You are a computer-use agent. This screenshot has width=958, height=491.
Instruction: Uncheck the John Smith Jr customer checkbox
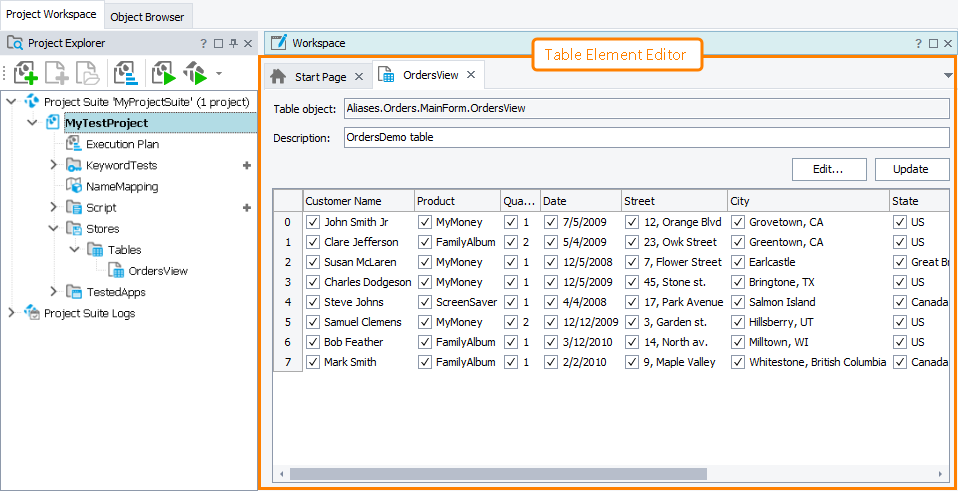coord(313,222)
